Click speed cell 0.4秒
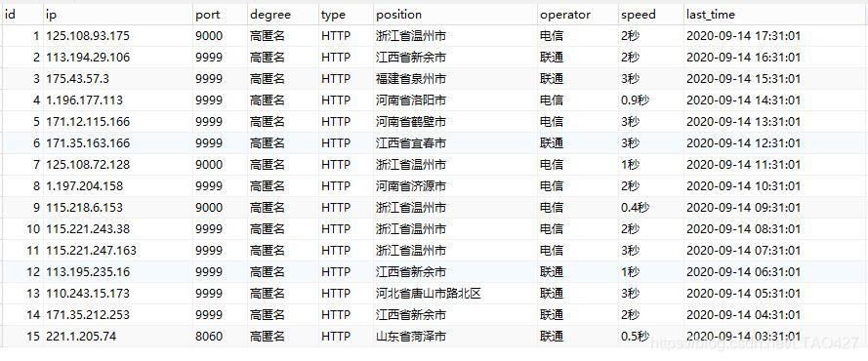The image size is (868, 361). click(x=636, y=208)
